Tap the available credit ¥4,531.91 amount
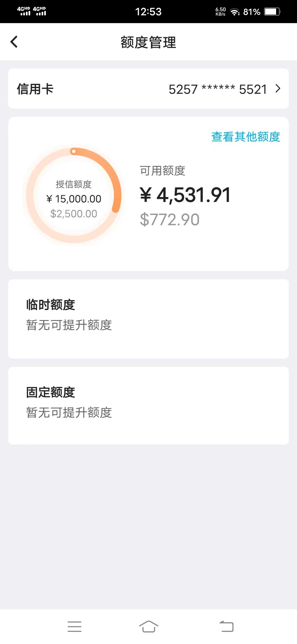297x644 pixels. click(x=185, y=195)
